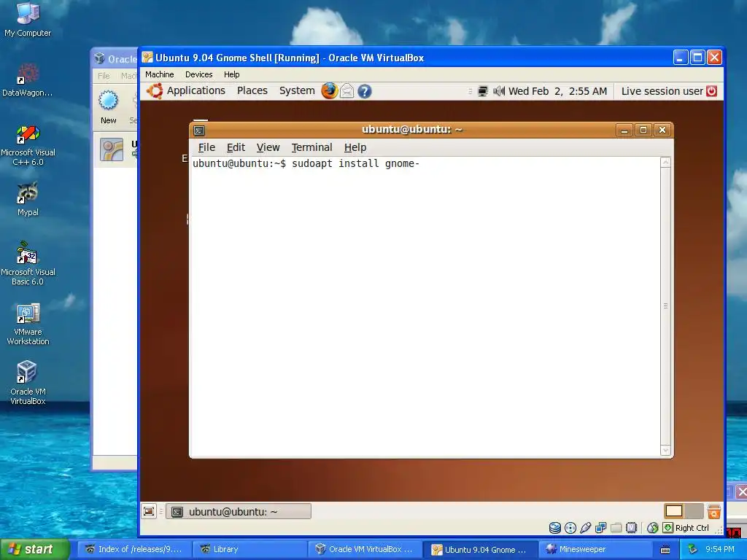Click the Show Desktop button in bottom panel
Viewport: 747px width, 560px height.
point(149,511)
